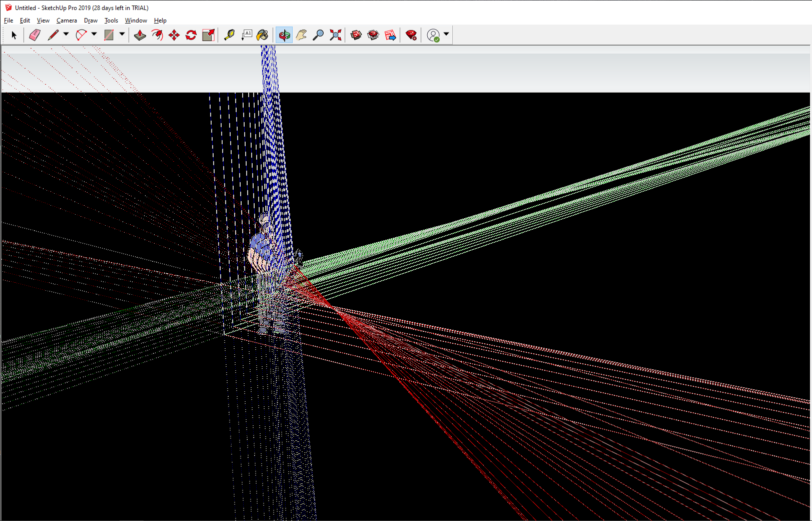Select the Rotate tool
812x521 pixels.
coord(191,35)
